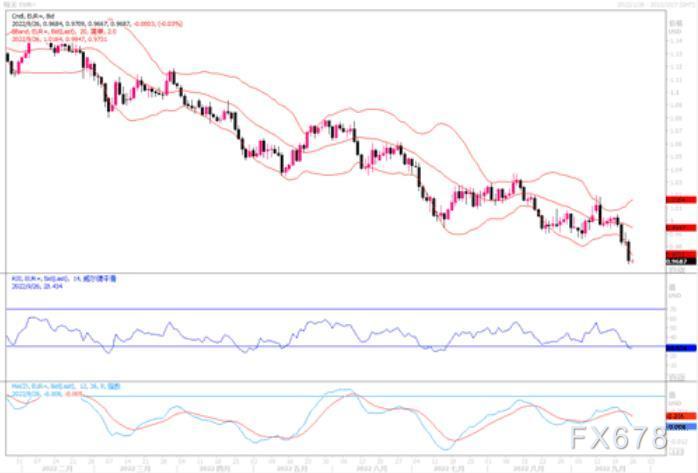698x473 pixels.
Task: Click the orange MACD signal value tag
Action: (x=681, y=416)
